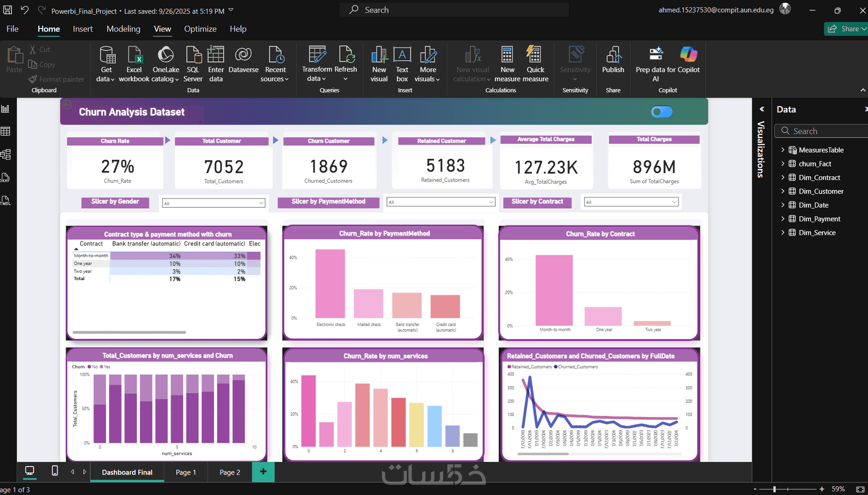Viewport: 868px width, 495px height.
Task: Expand the Dim_Customer table
Action: (x=783, y=191)
